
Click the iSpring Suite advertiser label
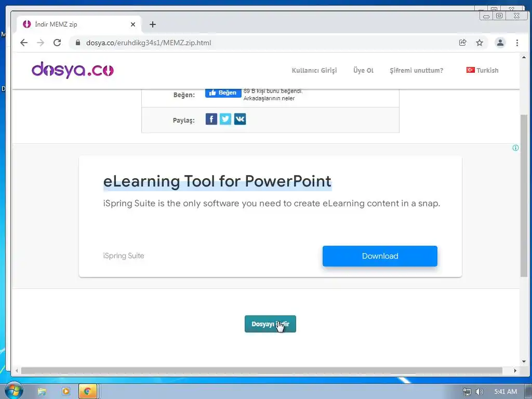(x=124, y=256)
